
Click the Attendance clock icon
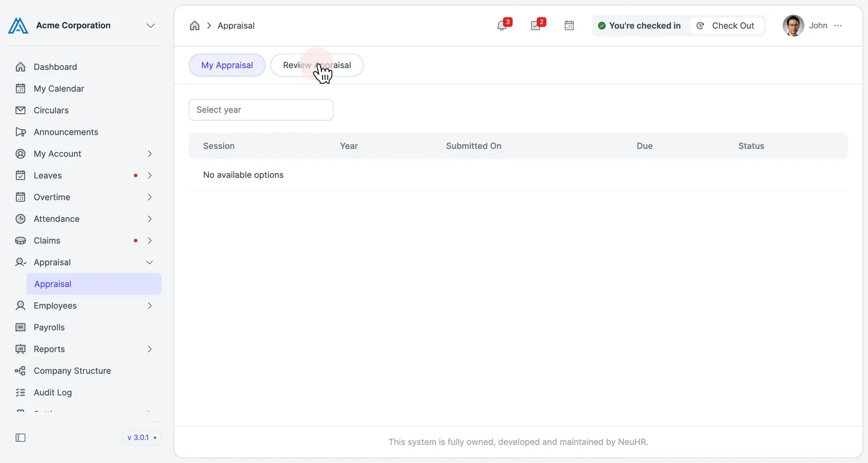tap(20, 219)
